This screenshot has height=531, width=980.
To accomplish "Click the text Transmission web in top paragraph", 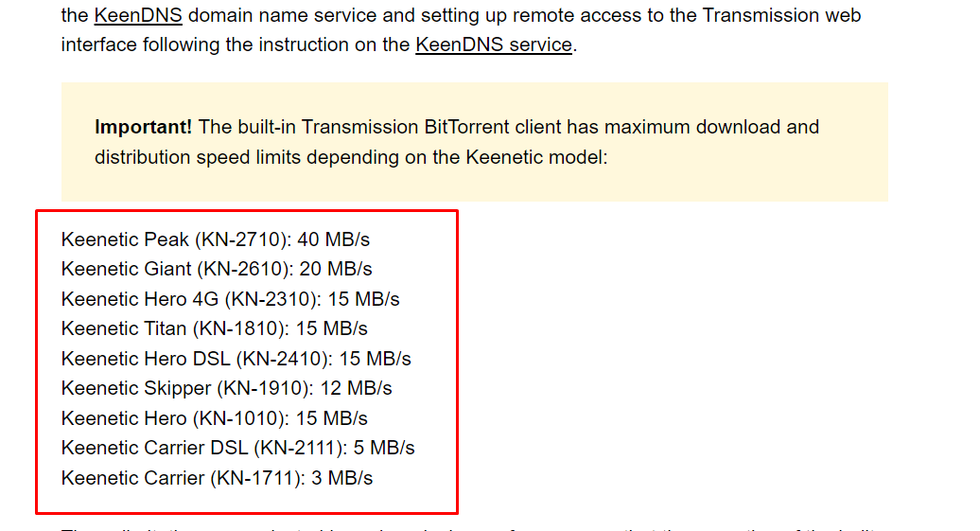I will click(x=782, y=15).
